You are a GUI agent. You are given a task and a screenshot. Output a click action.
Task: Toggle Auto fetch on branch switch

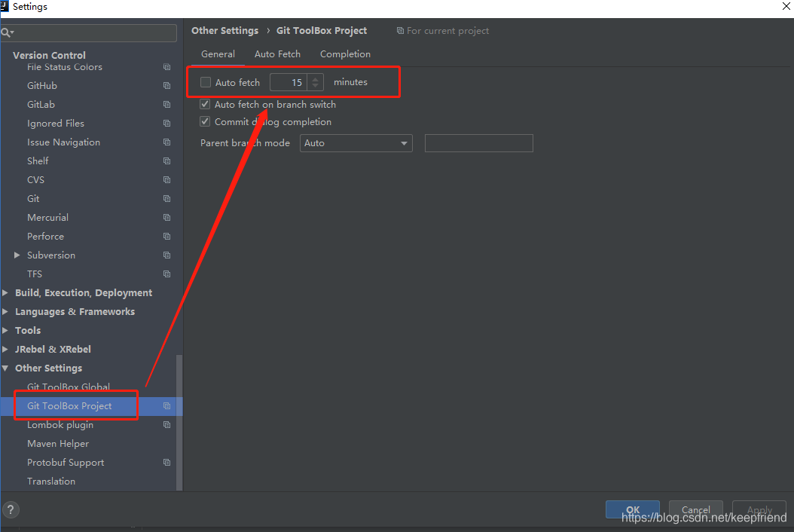pos(205,105)
